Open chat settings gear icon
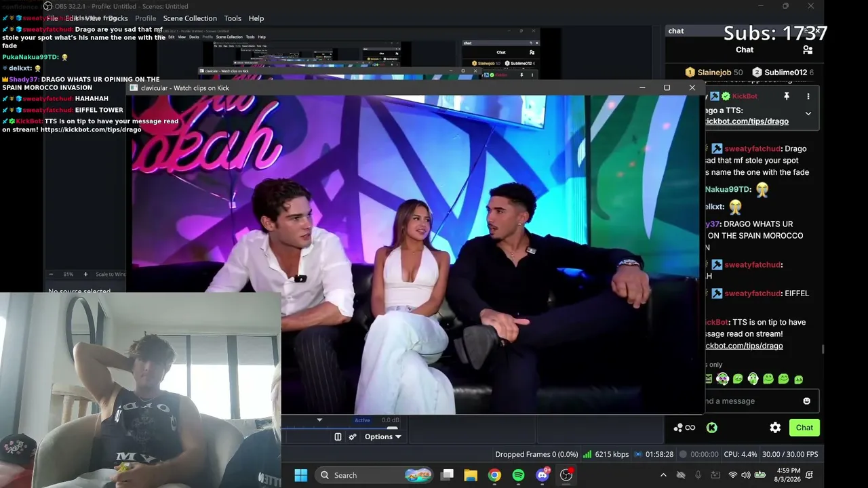 tap(775, 428)
